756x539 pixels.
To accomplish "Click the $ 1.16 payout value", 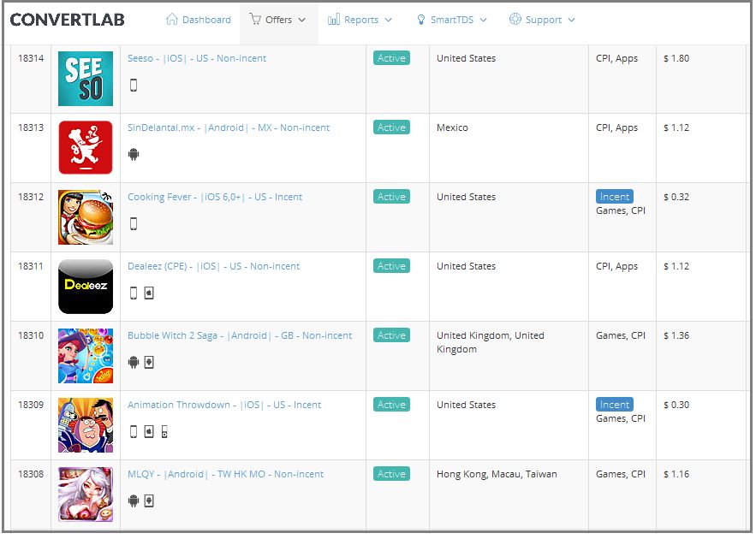I will [x=676, y=475].
